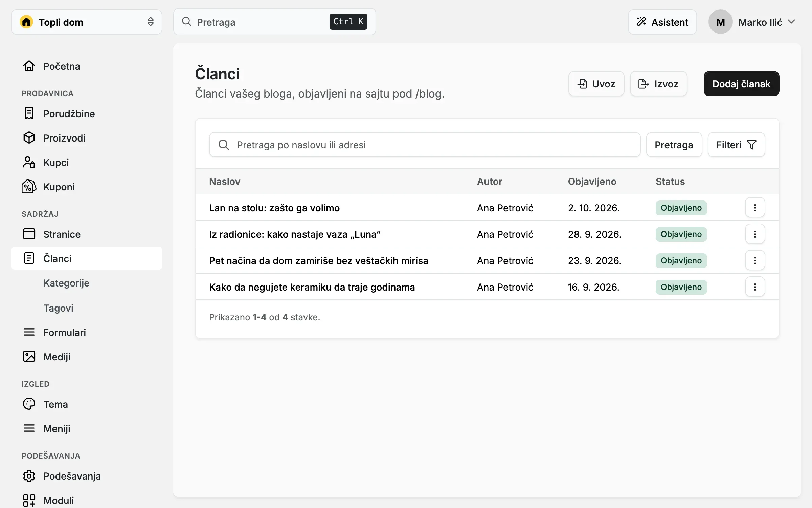812x508 pixels.
Task: Open the Mediji image icon
Action: (29, 357)
